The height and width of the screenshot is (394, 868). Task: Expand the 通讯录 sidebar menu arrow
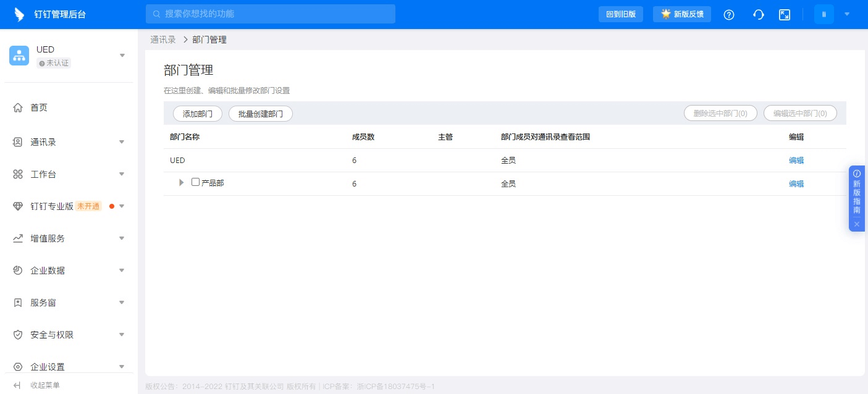pyautogui.click(x=122, y=142)
